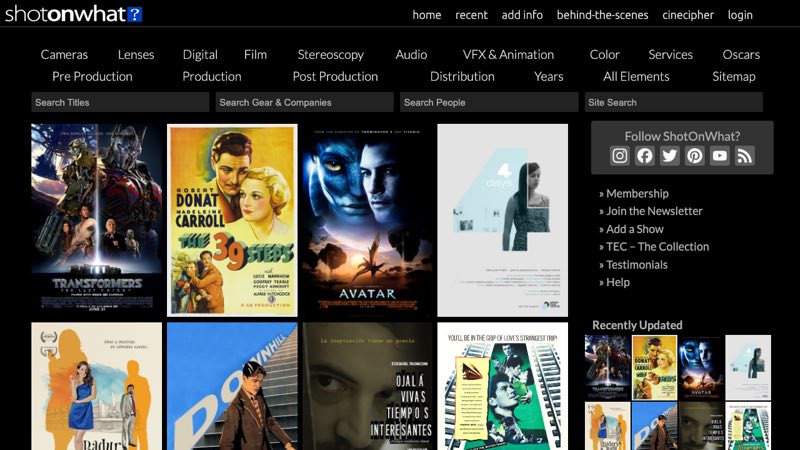Open the Color category
Viewport: 800px width, 450px height.
tap(605, 55)
